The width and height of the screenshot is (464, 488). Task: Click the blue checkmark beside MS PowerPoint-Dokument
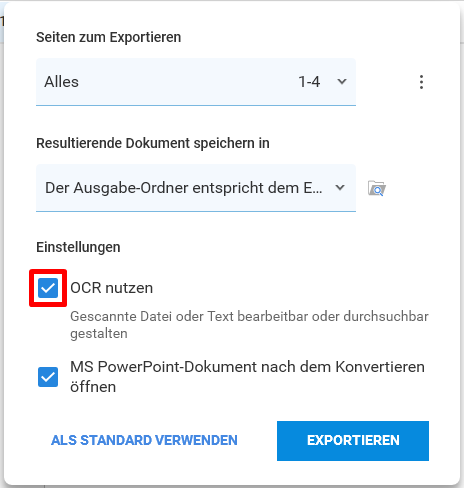click(x=48, y=377)
